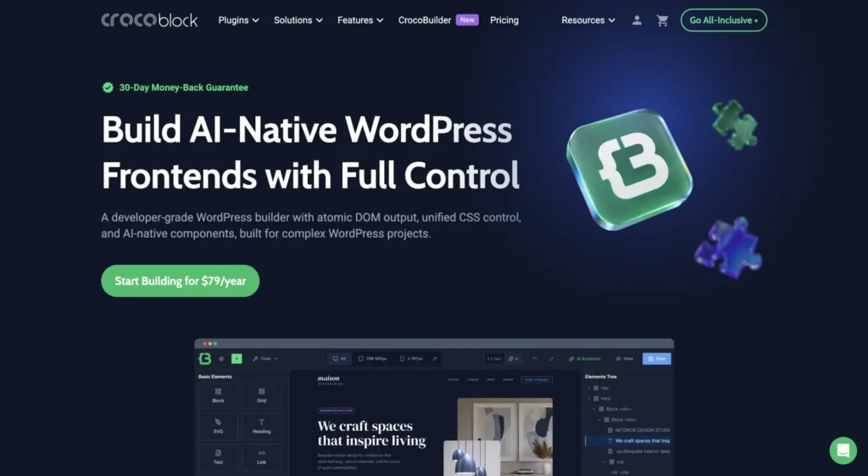Click Go All-Inclusive button
This screenshot has width=868, height=476.
(724, 20)
